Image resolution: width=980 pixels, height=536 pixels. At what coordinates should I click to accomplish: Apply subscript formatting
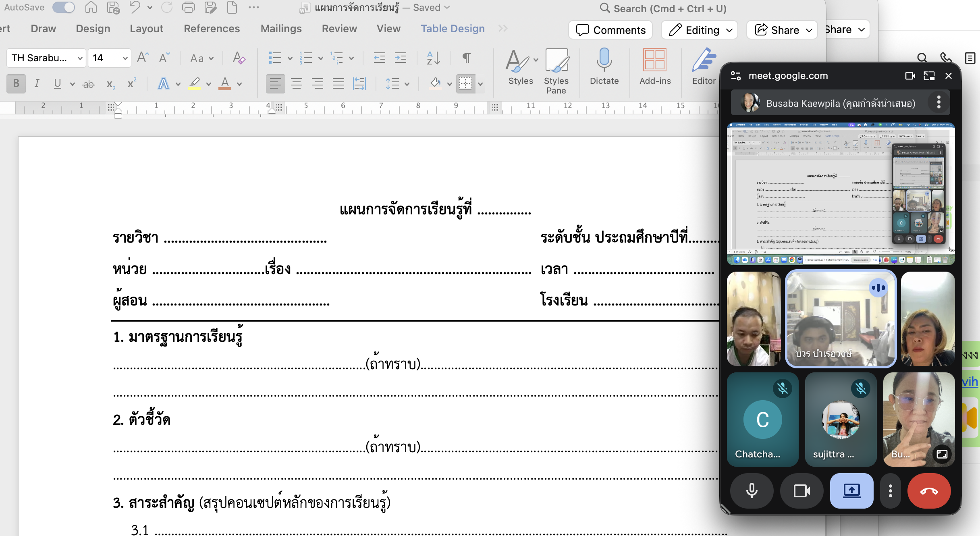(x=110, y=84)
